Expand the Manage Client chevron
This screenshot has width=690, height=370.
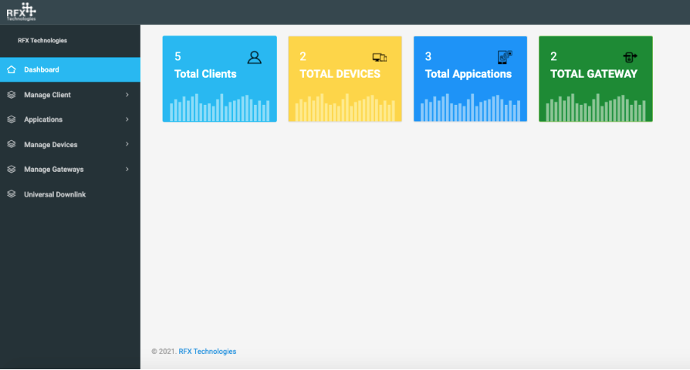point(127,95)
